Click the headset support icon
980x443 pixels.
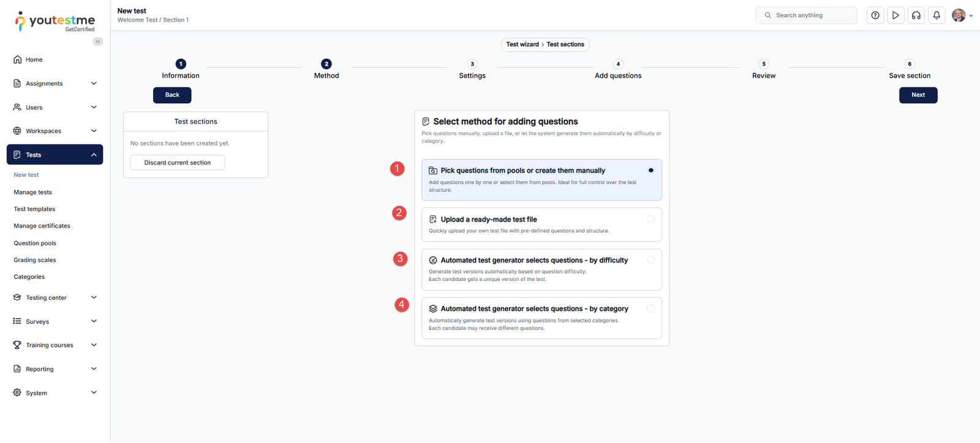[x=916, y=15]
